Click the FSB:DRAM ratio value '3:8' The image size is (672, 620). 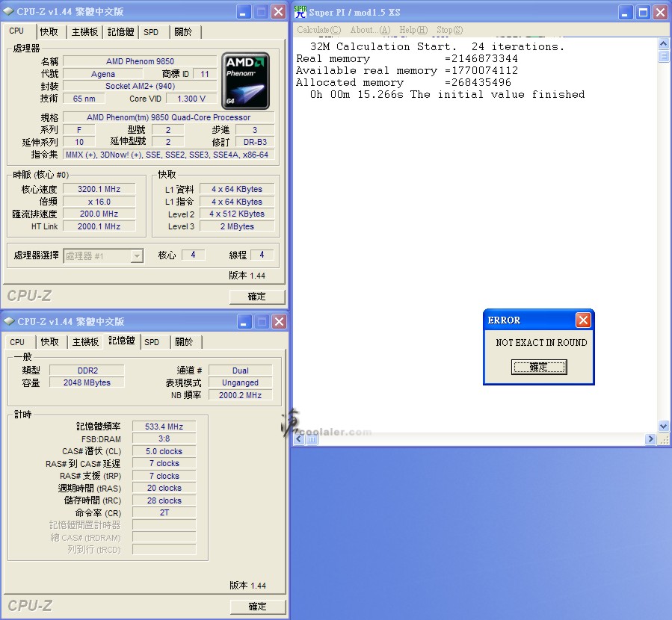click(164, 439)
